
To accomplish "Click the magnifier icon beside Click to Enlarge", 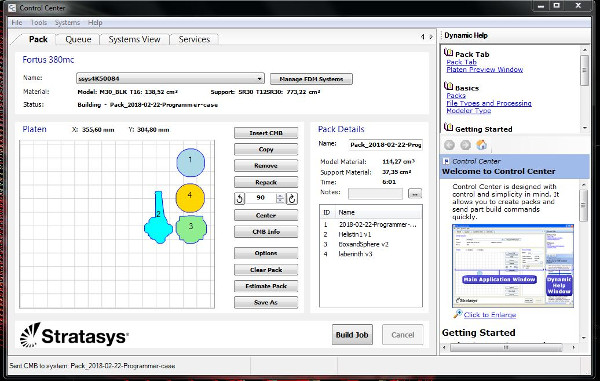I will [457, 314].
